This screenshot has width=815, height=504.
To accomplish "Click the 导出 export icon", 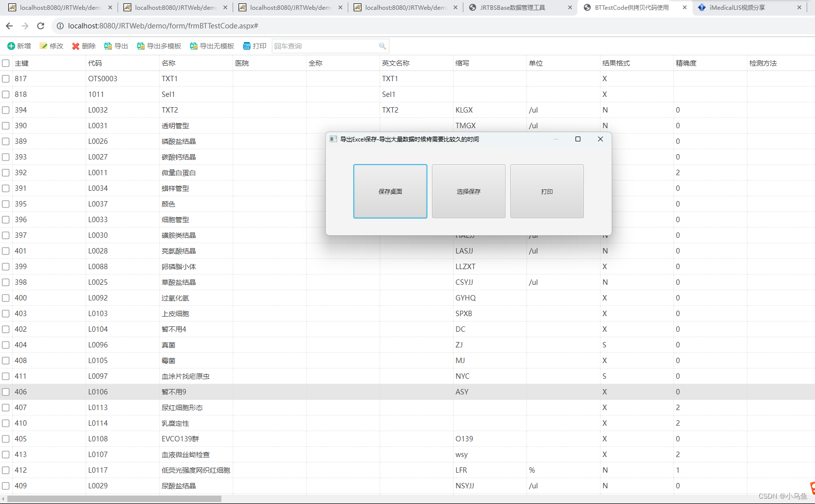I will [x=108, y=46].
